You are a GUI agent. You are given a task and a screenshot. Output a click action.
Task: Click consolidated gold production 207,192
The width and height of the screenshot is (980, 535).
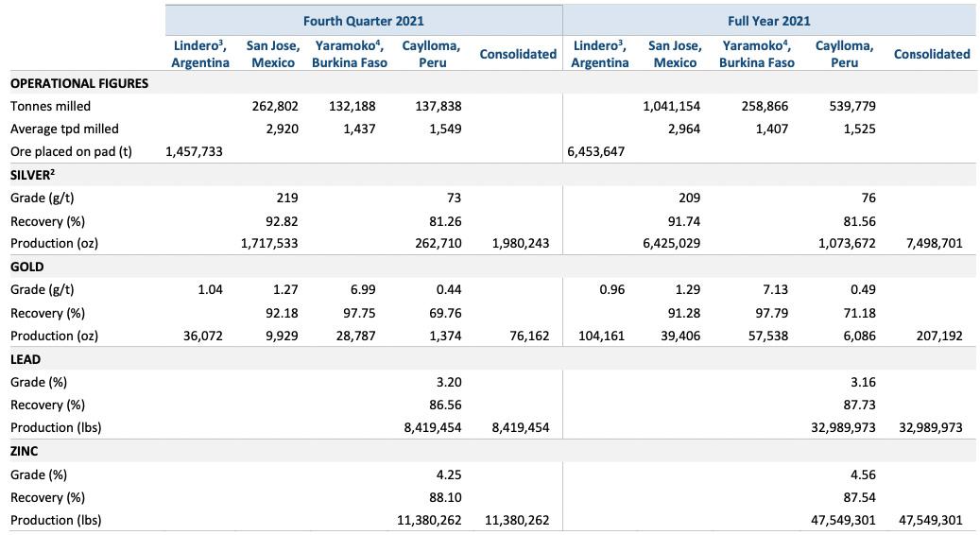pyautogui.click(x=939, y=336)
